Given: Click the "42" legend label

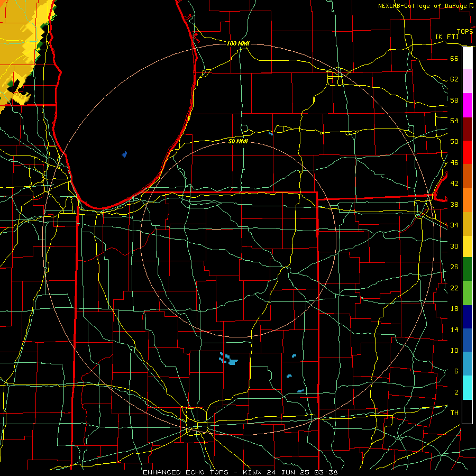Looking at the screenshot, I should 454,184.
